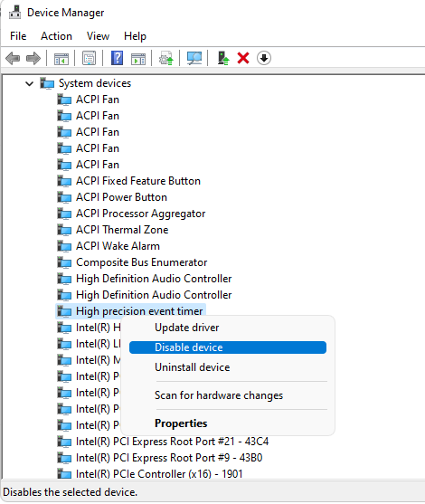Open the View menu
The width and height of the screenshot is (425, 504).
pos(98,36)
